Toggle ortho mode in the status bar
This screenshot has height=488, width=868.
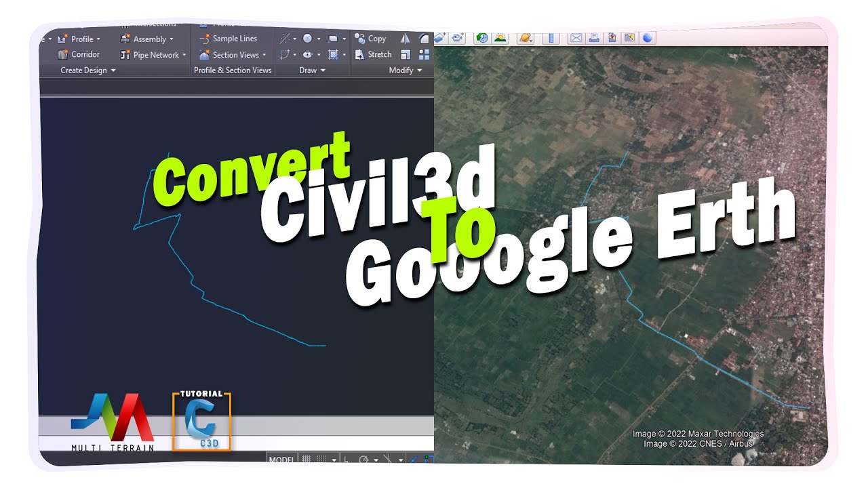pyautogui.click(x=347, y=459)
